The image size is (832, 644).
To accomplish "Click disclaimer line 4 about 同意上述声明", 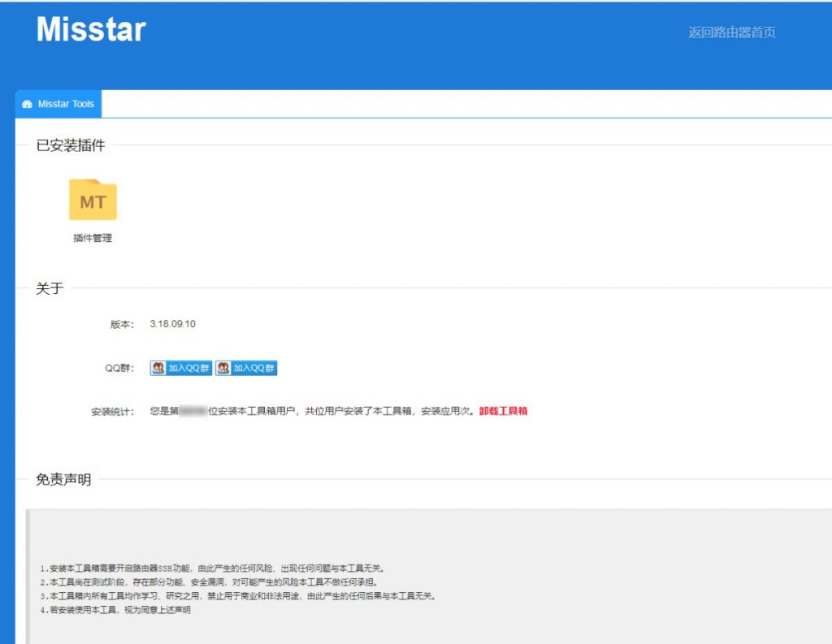I will coord(115,610).
